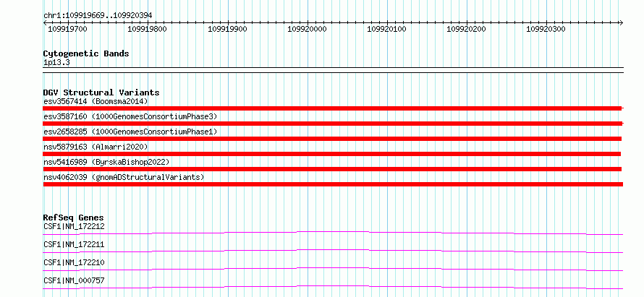644x297 pixels.
Task: Select the Cytogenetic Bands track title
Action: [86, 53]
